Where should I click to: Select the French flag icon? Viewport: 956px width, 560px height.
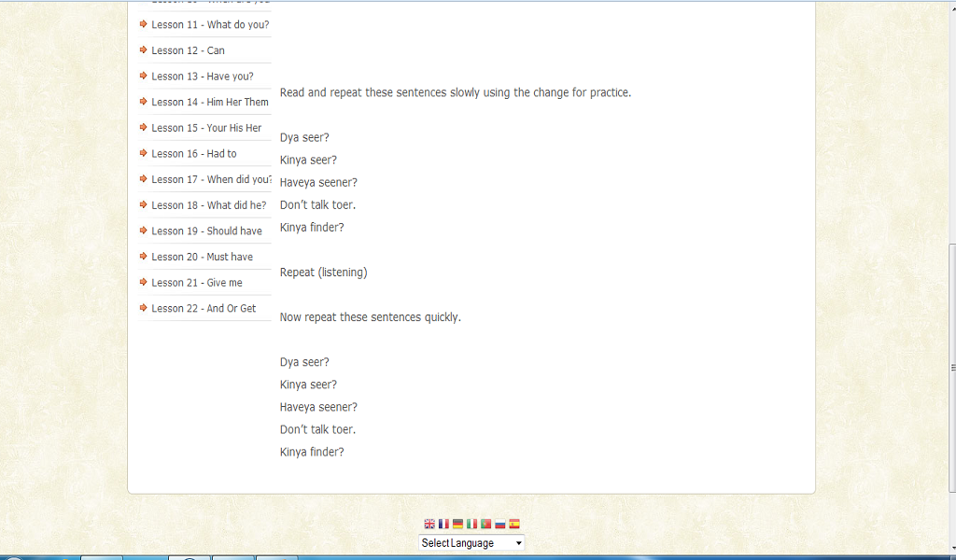click(443, 524)
